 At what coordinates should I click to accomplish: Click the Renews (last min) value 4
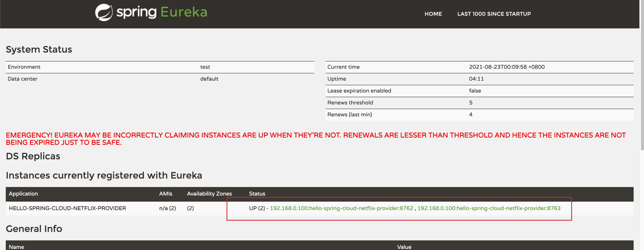click(x=470, y=114)
